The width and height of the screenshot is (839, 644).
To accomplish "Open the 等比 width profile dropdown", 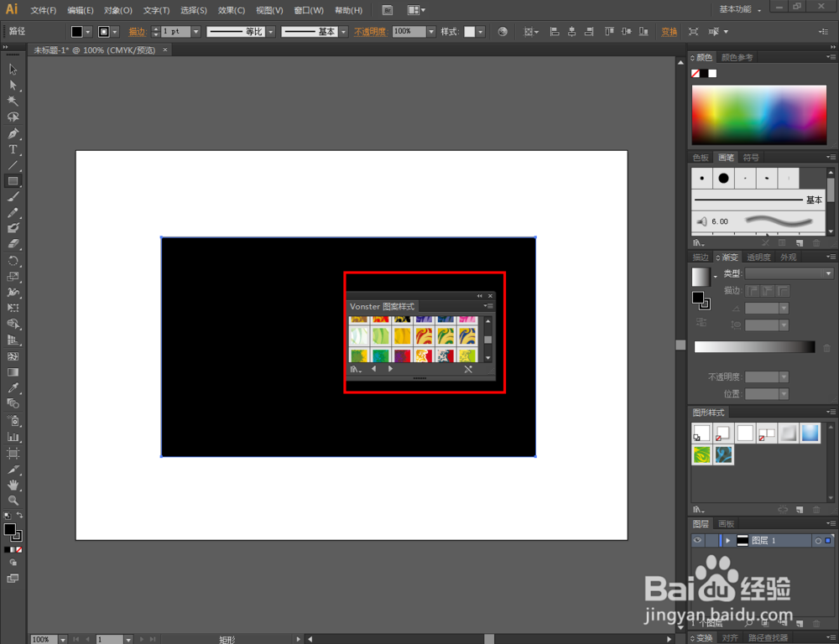I will pos(271,32).
